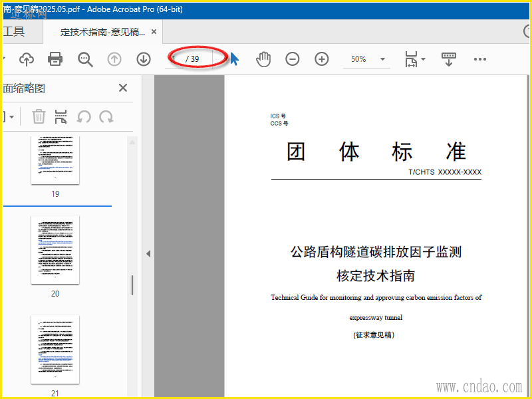Activate the hand pan tool
The height and width of the screenshot is (399, 532).
click(263, 59)
